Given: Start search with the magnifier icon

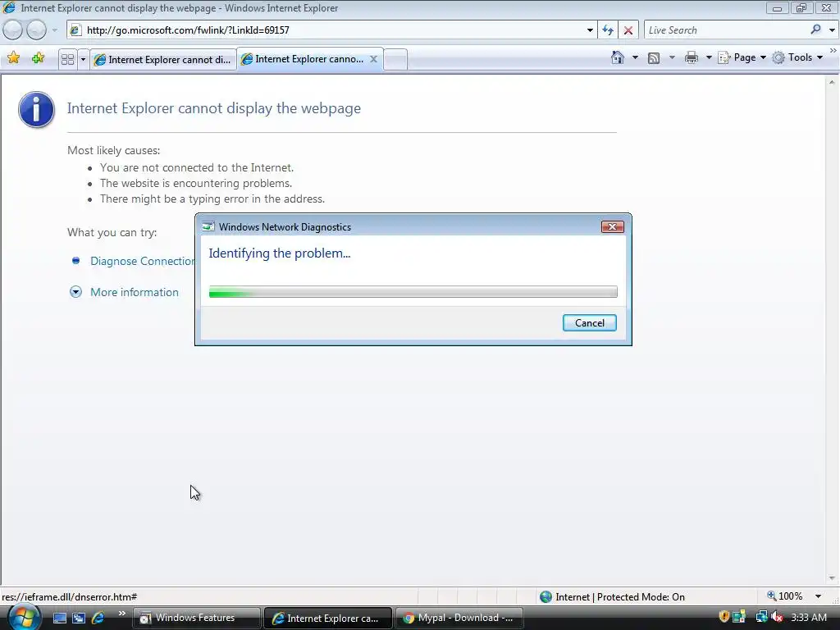Looking at the screenshot, I should (x=816, y=30).
